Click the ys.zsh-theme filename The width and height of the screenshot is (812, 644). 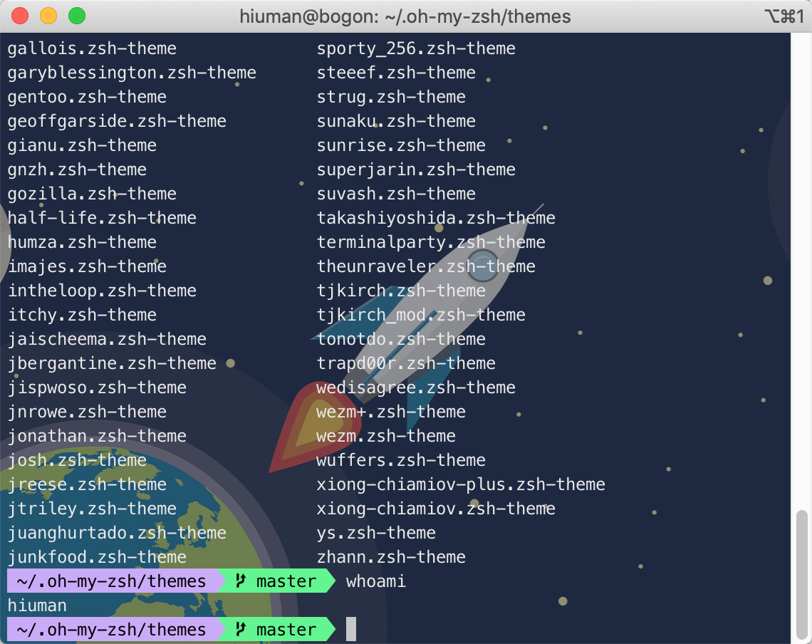375,532
